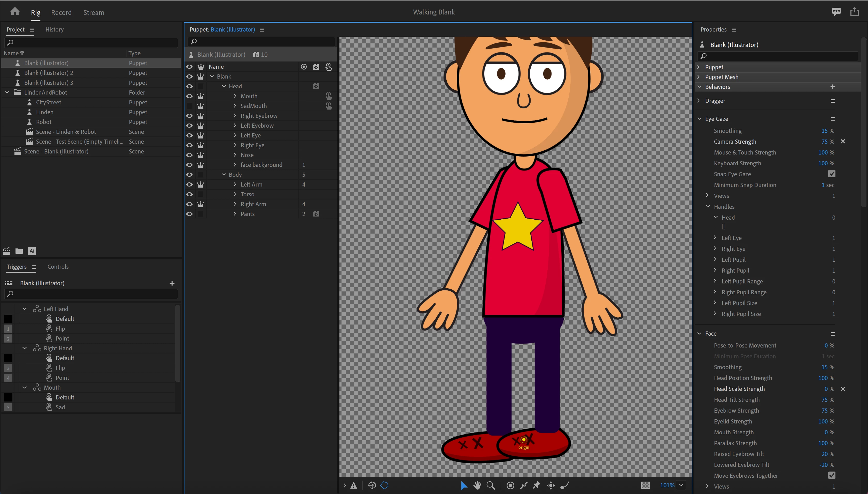The image size is (868, 494).
Task: Click the Home icon
Action: (15, 12)
